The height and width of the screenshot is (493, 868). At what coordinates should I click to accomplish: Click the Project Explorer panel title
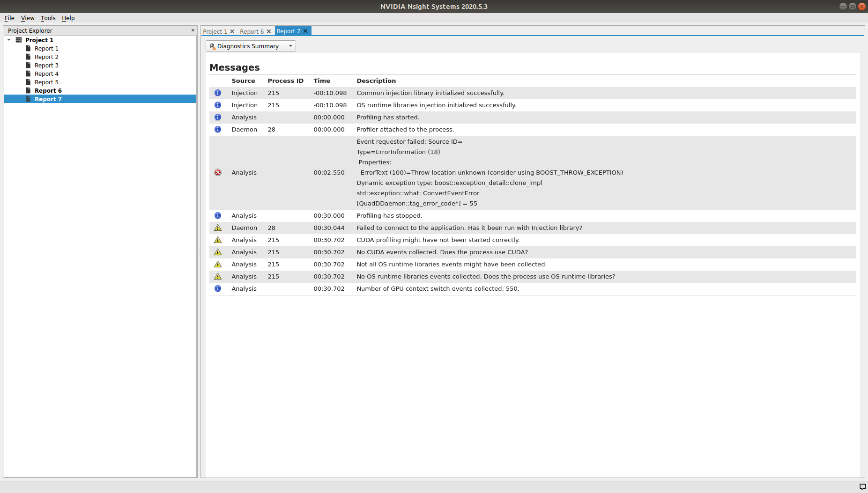point(30,31)
